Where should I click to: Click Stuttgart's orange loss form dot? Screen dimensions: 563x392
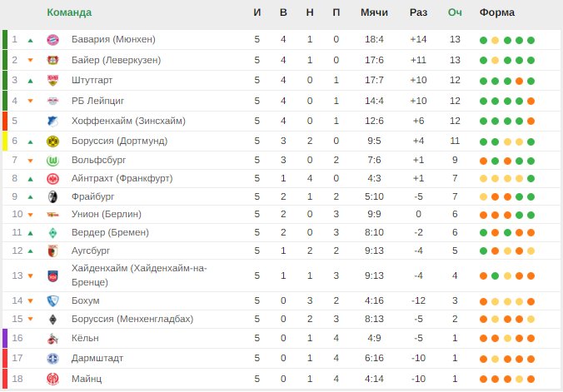[519, 81]
